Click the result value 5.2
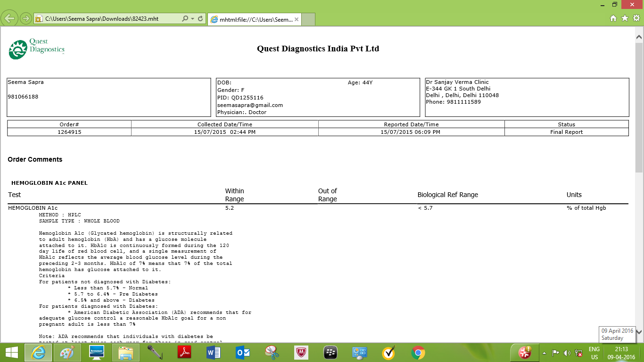Screen dimensions: 644x362 click(230, 208)
